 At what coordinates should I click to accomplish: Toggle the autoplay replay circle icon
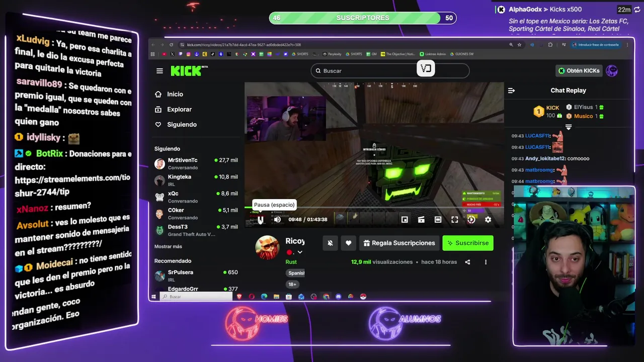471,220
